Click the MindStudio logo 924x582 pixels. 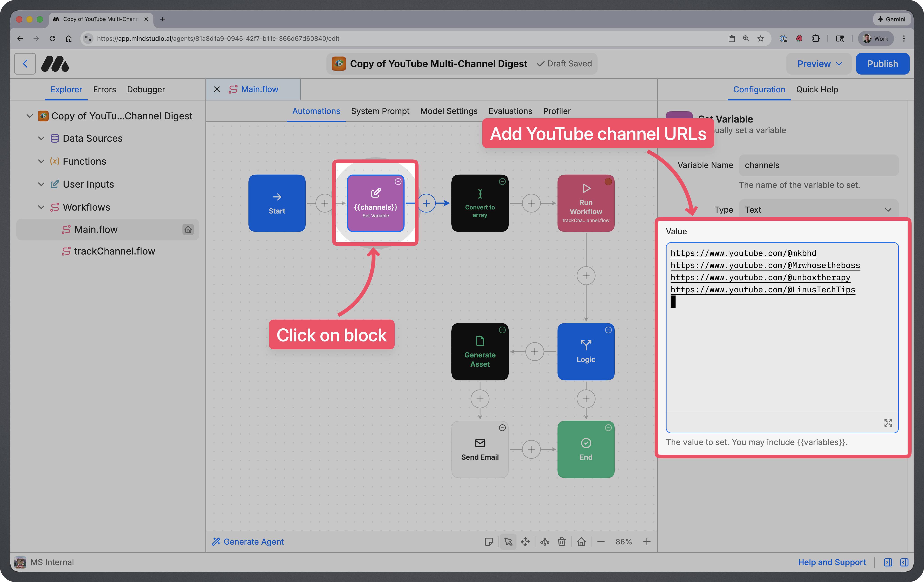point(55,63)
